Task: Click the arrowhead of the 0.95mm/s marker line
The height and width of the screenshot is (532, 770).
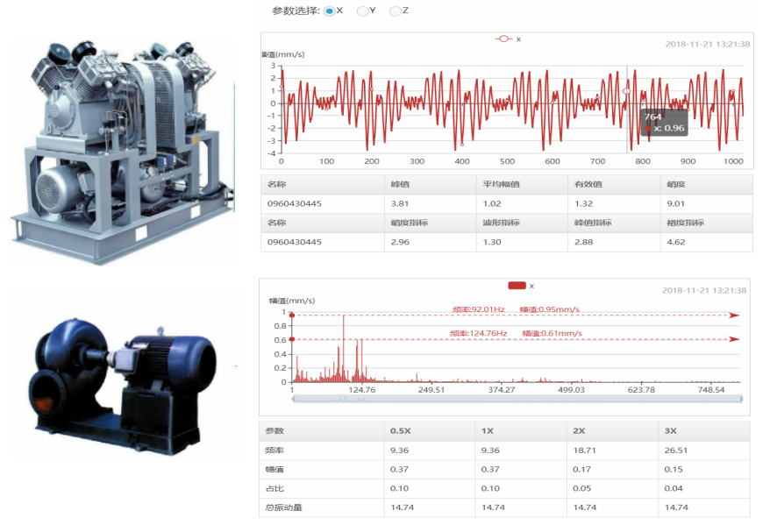Action: [734, 315]
